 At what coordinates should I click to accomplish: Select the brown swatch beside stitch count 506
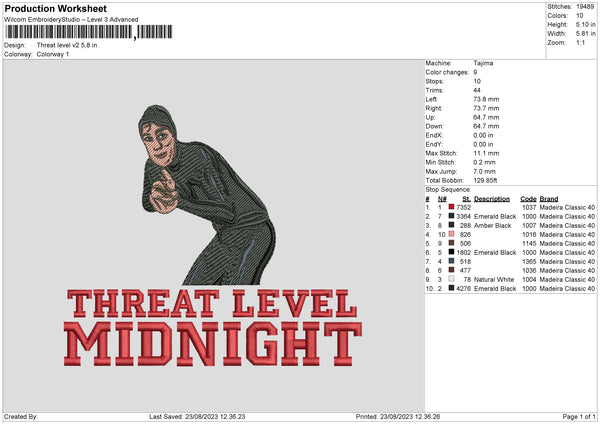(452, 243)
